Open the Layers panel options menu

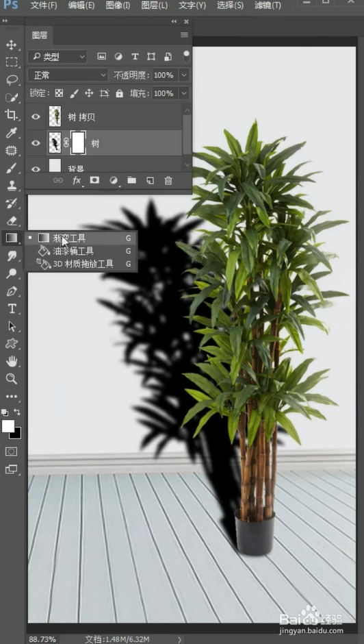click(x=184, y=35)
